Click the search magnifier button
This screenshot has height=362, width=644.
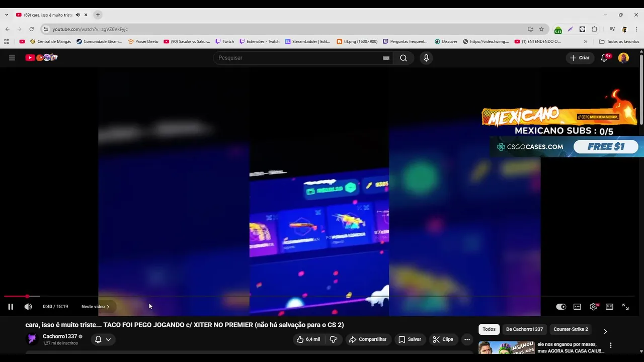pos(404,58)
